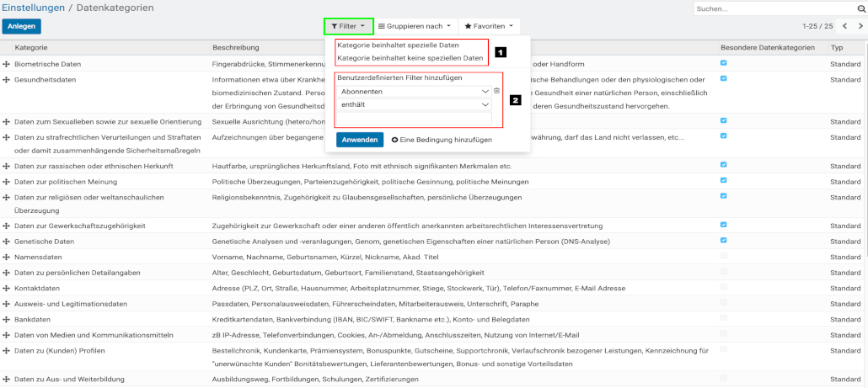Click drag handle for Kontaktdaten row
Viewport: 868px width, 388px height.
click(7, 288)
